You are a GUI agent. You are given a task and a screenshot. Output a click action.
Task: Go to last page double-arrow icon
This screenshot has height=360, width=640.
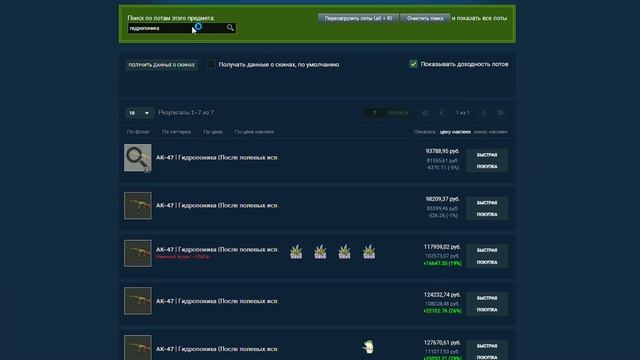(x=500, y=113)
